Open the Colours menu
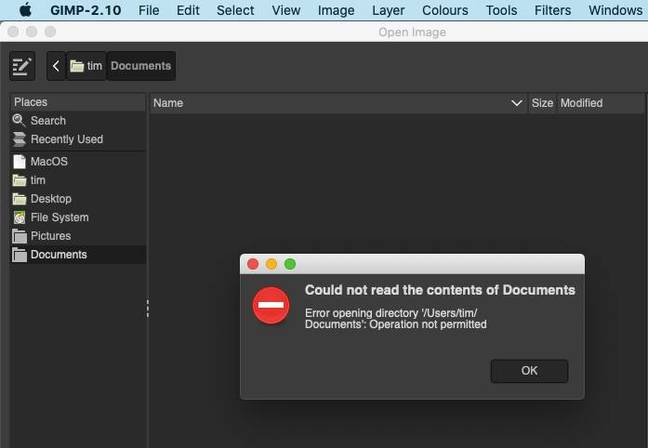Viewport: 648px width, 448px height. pos(445,10)
